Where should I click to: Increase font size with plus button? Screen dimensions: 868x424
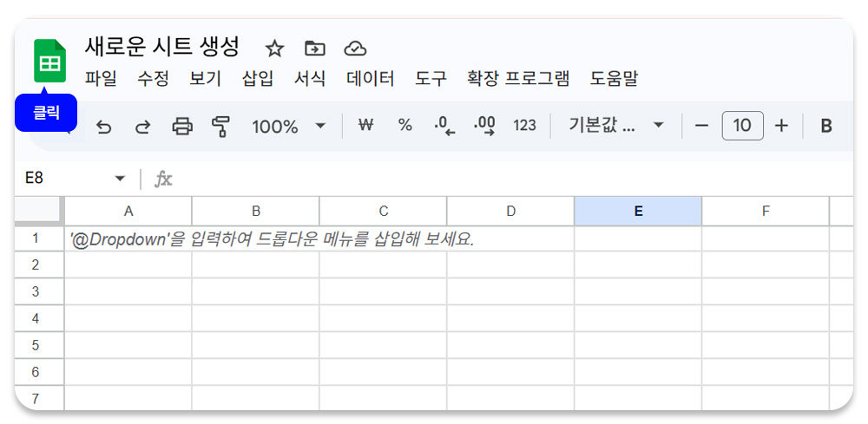pyautogui.click(x=780, y=126)
